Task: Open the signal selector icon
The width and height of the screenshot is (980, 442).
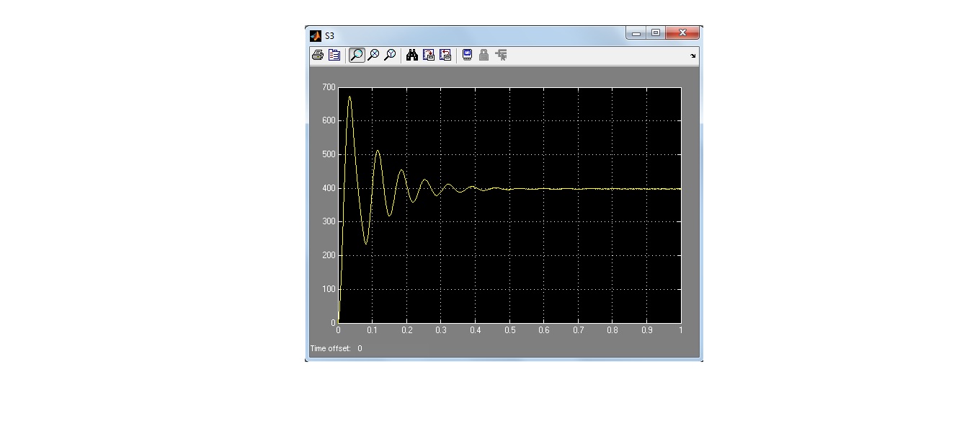Action: pyautogui.click(x=501, y=55)
